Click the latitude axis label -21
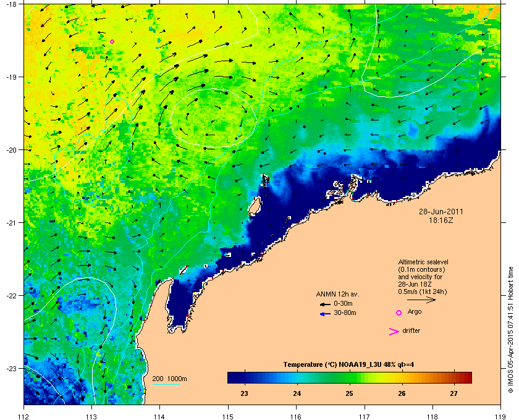Image resolution: width=519 pixels, height=420 pixels. click(12, 223)
